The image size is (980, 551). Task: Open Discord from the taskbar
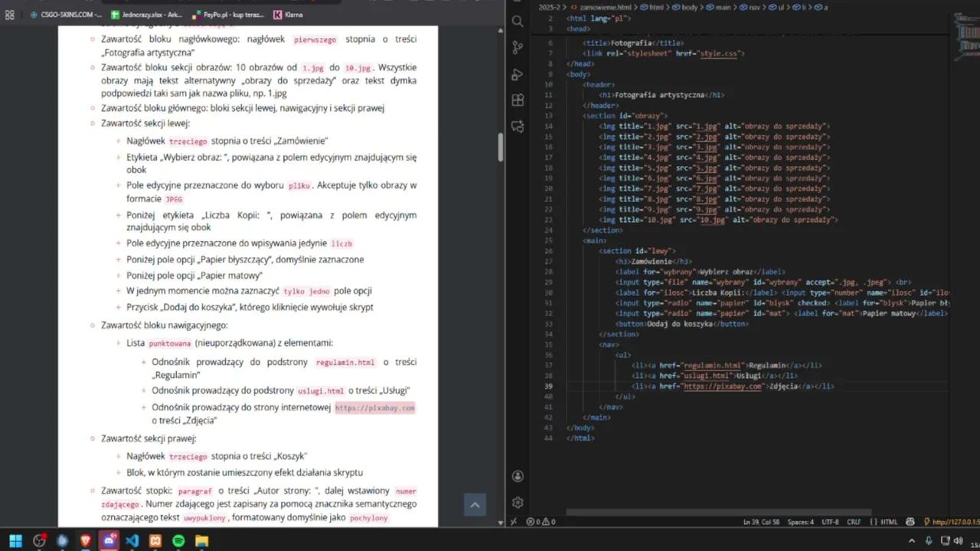[x=109, y=541]
